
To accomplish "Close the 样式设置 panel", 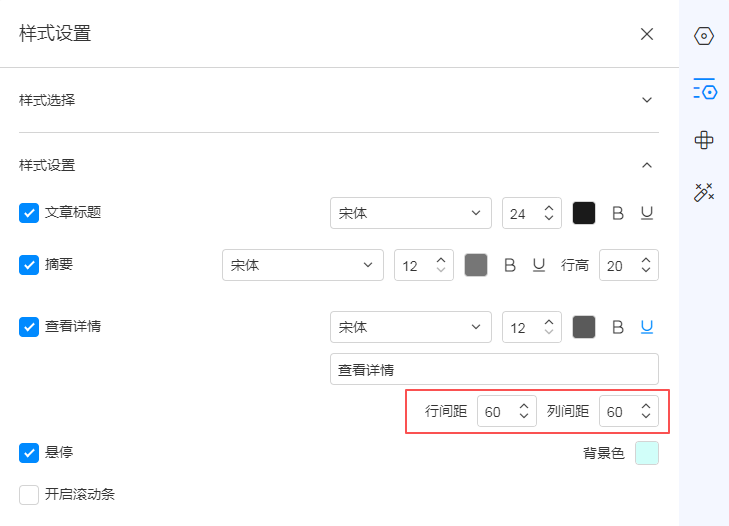I will click(x=647, y=34).
